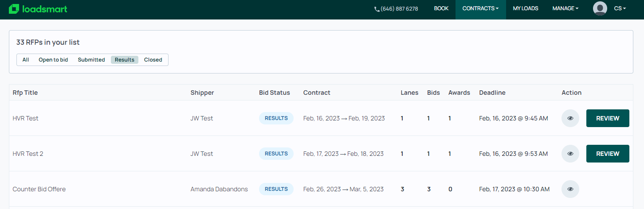Call phone number (646) 887 6278

click(399, 9)
